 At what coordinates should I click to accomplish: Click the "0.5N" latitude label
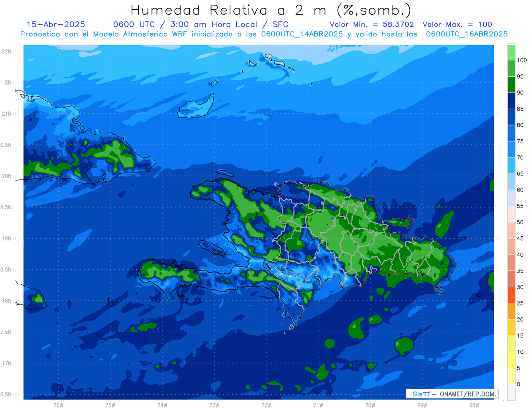(6, 145)
